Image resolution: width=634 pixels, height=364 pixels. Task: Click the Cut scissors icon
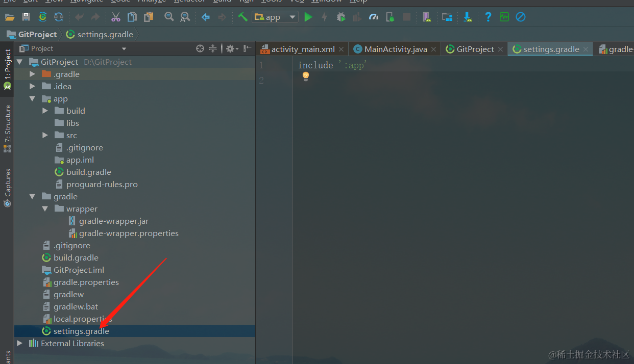116,17
